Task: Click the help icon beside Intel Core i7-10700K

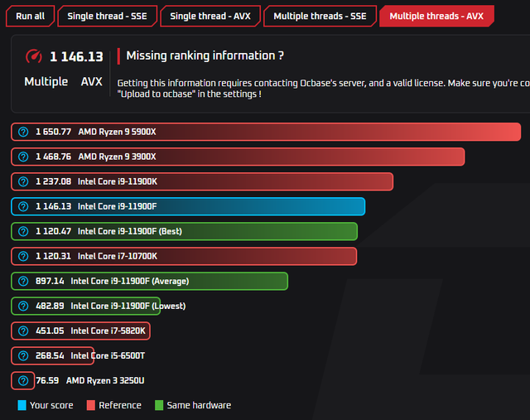Action: (23, 256)
